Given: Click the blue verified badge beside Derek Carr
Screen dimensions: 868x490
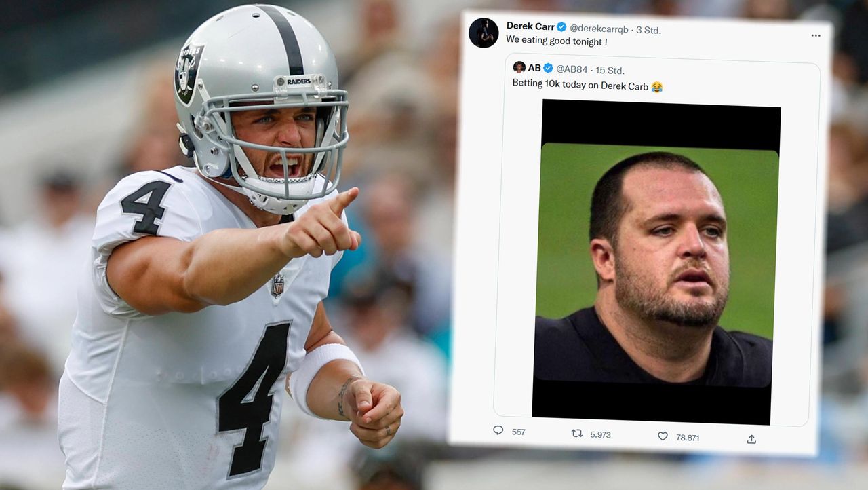Looking at the screenshot, I should 561,27.
